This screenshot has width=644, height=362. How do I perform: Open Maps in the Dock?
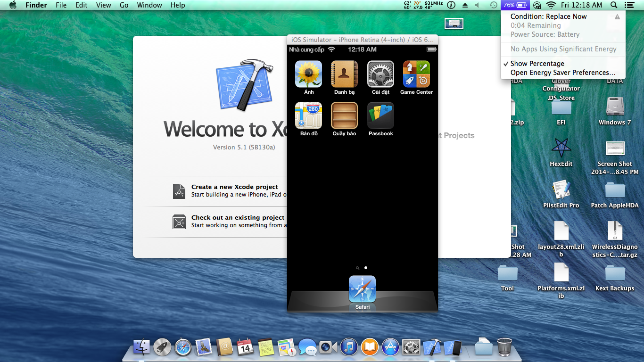pos(287,347)
